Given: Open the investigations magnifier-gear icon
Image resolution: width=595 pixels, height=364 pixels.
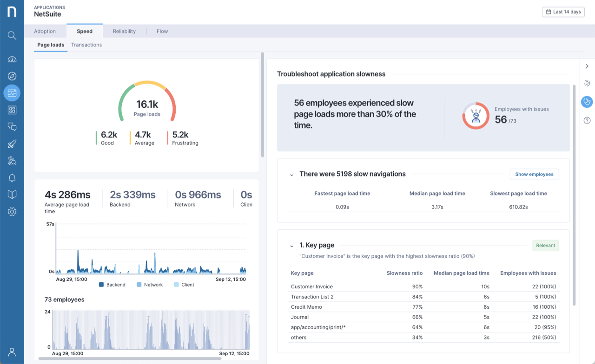Looking at the screenshot, I should (12, 161).
